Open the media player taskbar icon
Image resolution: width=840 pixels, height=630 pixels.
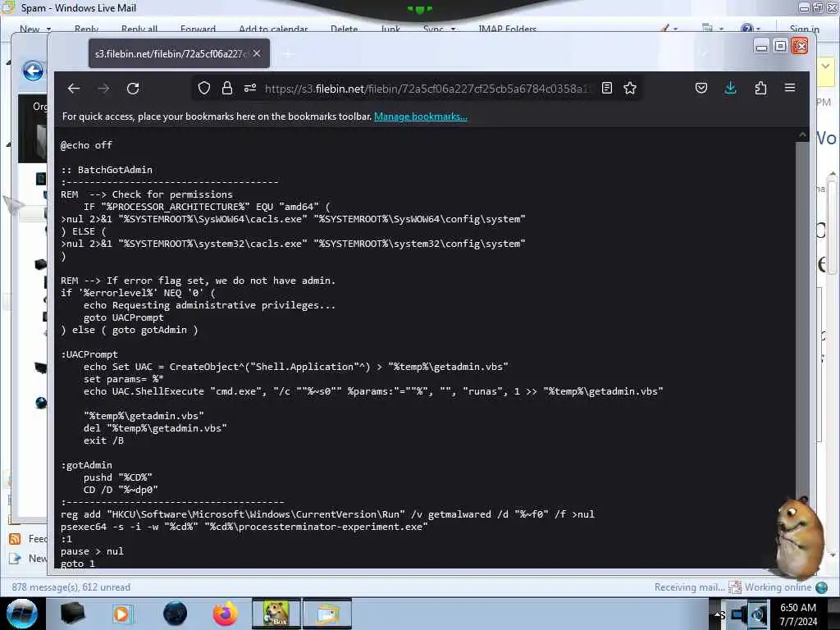click(121, 614)
